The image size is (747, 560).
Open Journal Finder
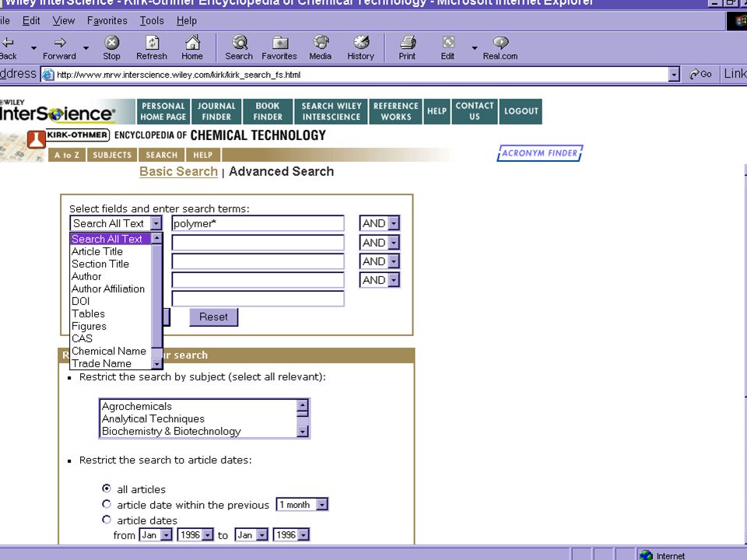point(217,111)
